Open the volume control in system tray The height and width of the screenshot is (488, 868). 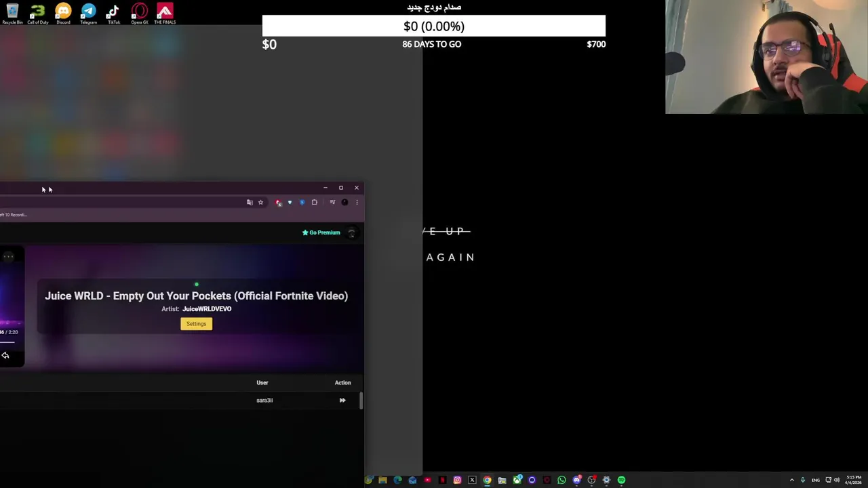pos(837,480)
